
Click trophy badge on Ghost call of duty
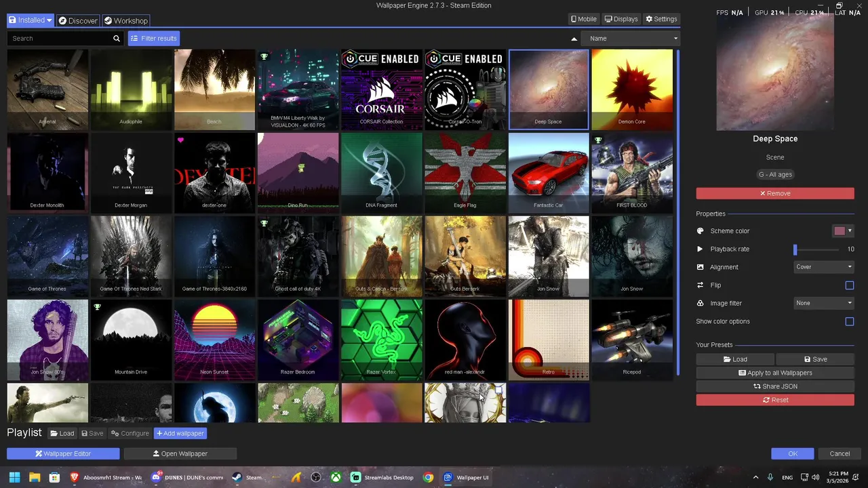click(264, 224)
